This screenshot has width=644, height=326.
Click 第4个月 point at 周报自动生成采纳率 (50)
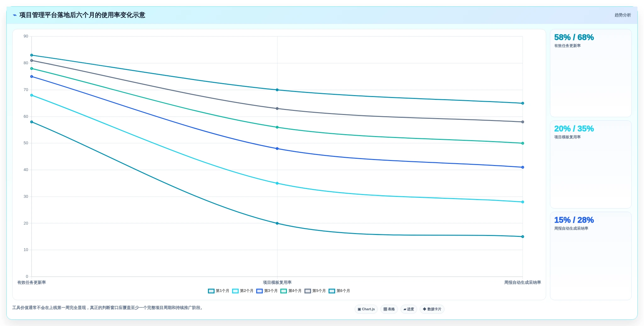tap(523, 143)
